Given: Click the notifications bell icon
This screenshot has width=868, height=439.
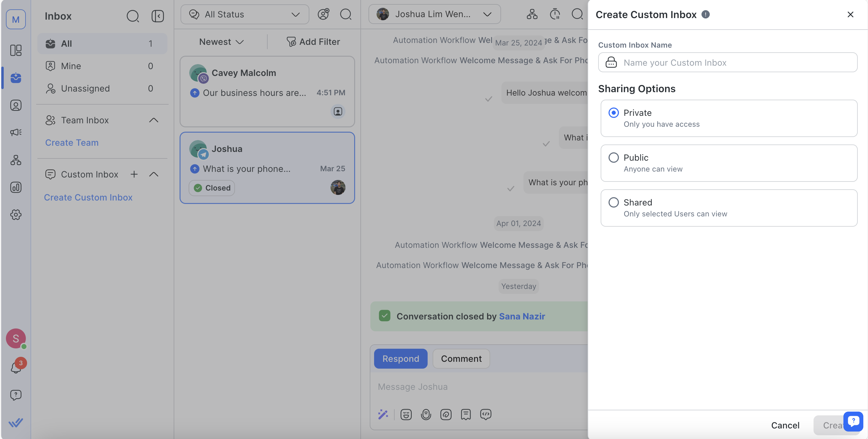Looking at the screenshot, I should [x=16, y=367].
